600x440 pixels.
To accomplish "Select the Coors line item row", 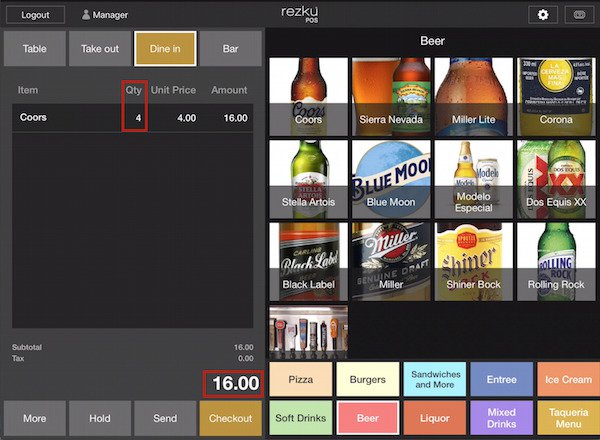I will click(x=133, y=118).
